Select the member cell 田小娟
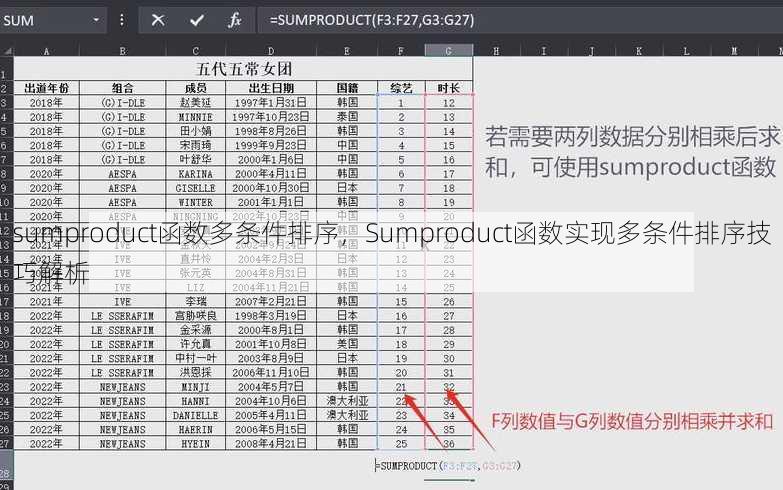Screen dimensions: 783x490 coord(195,131)
